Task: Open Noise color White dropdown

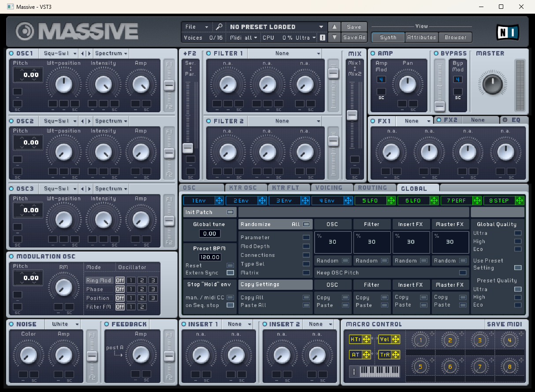Action: tap(63, 324)
